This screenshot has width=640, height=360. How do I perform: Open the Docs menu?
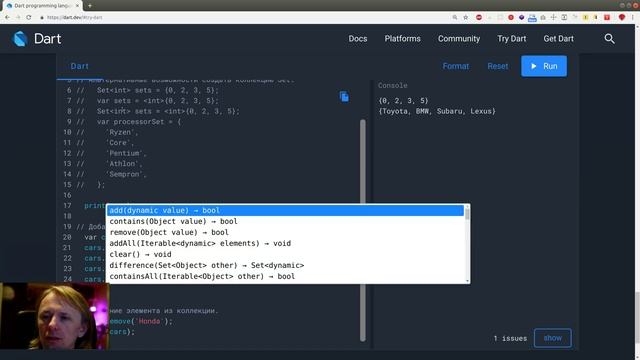(x=358, y=39)
